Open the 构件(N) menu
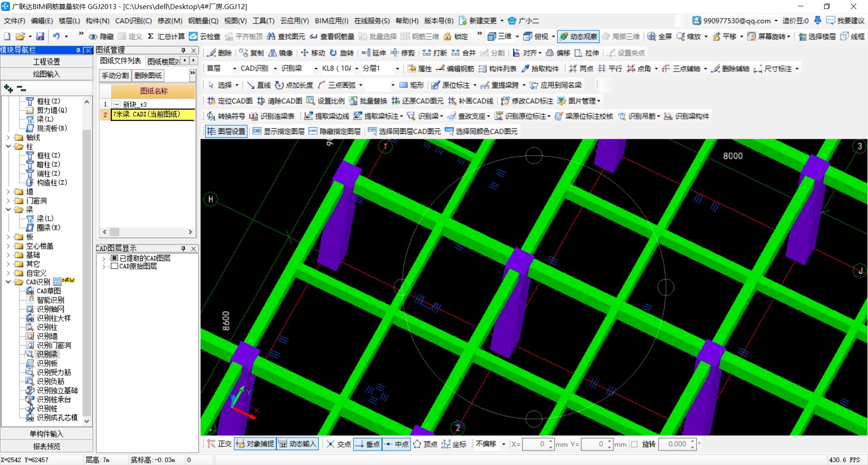The height and width of the screenshot is (465, 868). coord(97,21)
